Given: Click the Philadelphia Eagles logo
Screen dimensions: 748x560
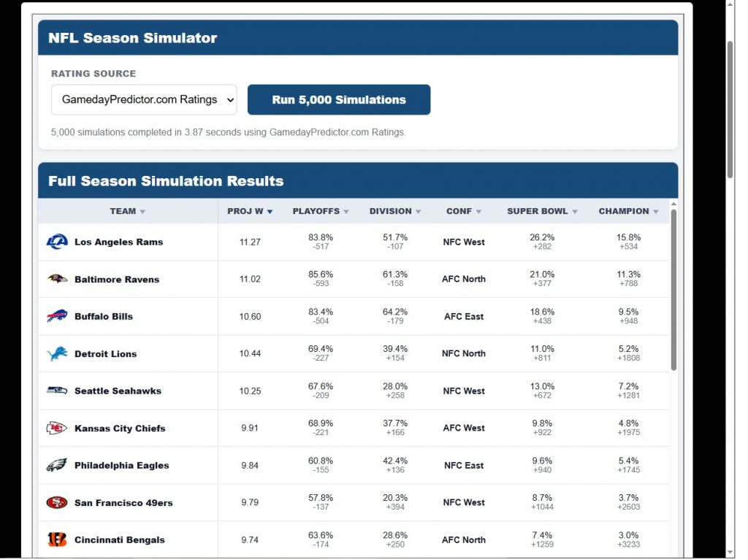Looking at the screenshot, I should point(57,465).
